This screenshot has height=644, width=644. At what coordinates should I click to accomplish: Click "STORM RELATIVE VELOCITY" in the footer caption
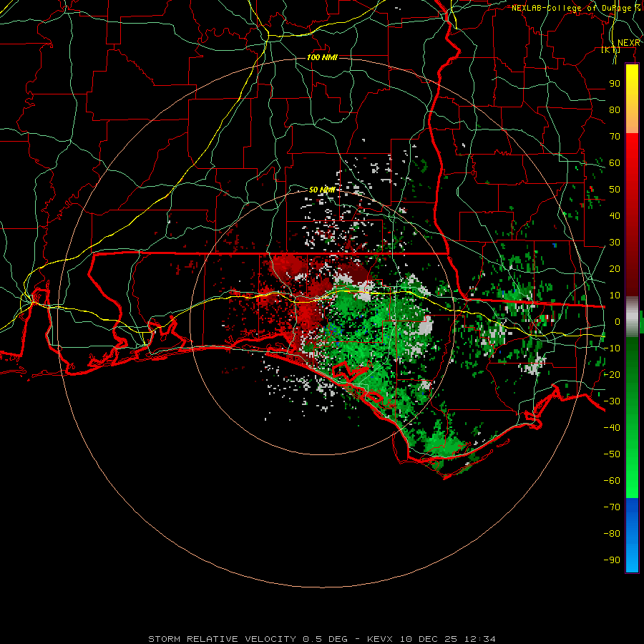[x=222, y=639]
